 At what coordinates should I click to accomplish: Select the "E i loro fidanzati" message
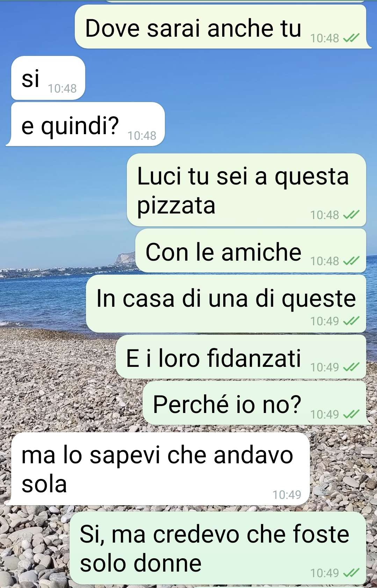click(x=241, y=357)
